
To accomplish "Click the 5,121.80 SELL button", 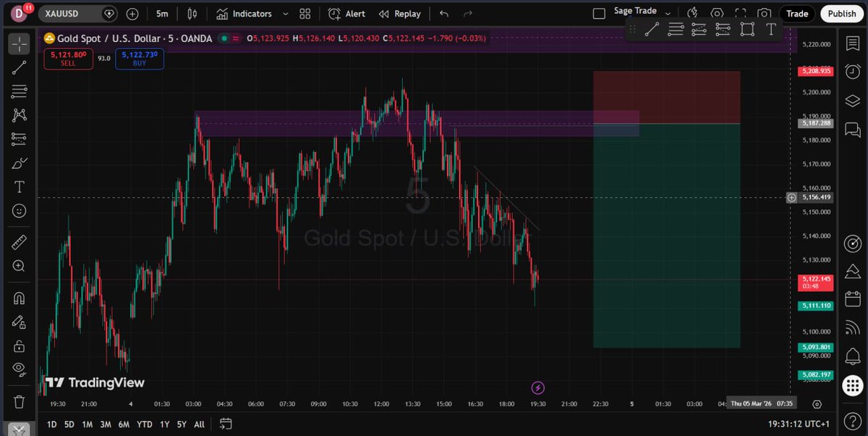I will click(69, 59).
